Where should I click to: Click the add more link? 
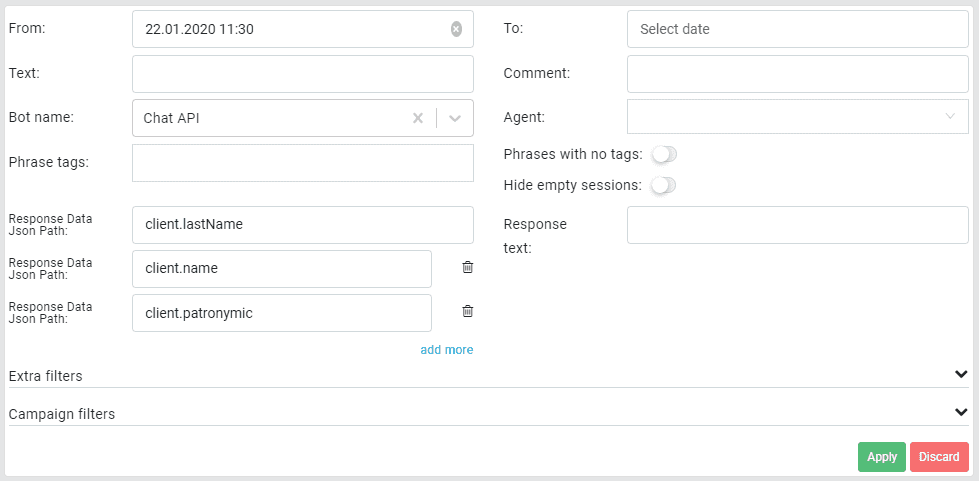[x=446, y=350]
